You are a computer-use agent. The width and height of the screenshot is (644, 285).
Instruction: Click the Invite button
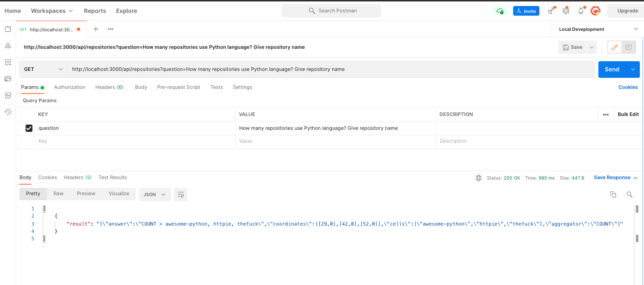pos(526,11)
